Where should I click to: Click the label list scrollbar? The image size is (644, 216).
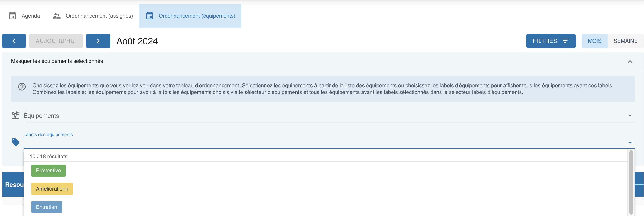[631, 182]
